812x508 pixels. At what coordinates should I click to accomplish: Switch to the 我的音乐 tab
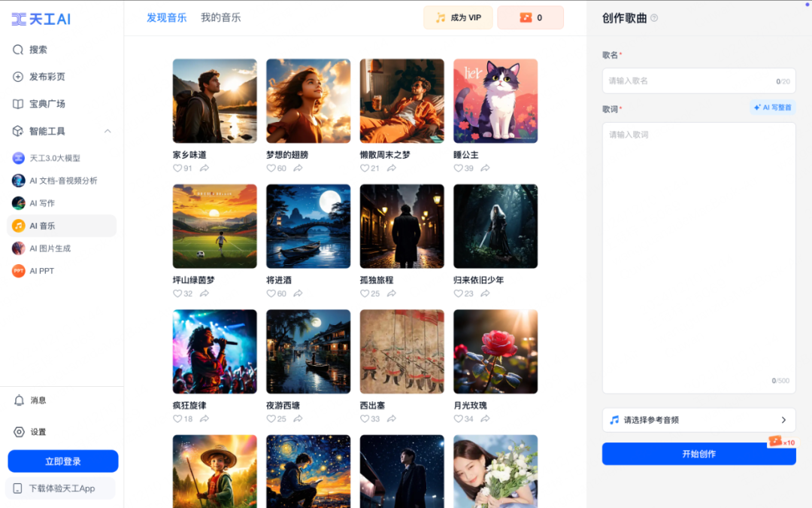(221, 17)
